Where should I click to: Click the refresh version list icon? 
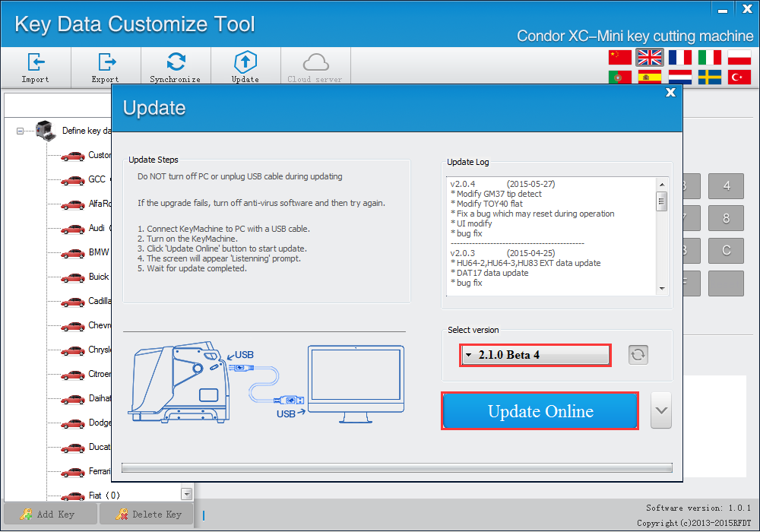tap(638, 355)
